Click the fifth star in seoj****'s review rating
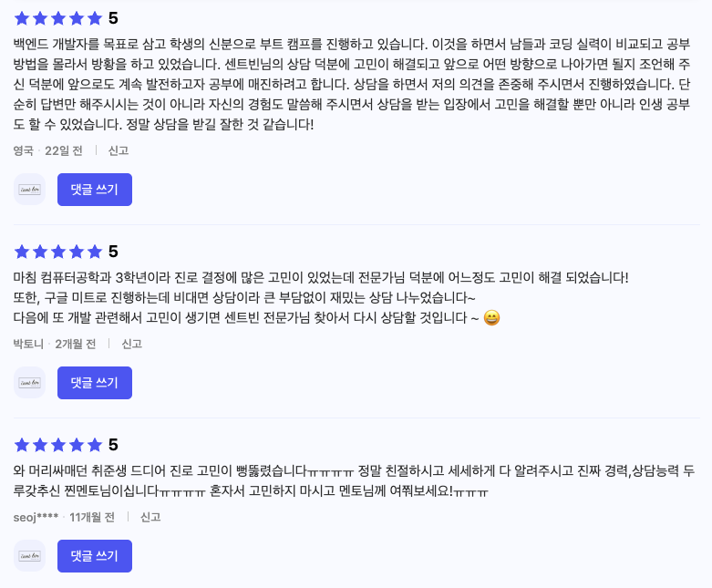The height and width of the screenshot is (588, 712). click(x=95, y=445)
